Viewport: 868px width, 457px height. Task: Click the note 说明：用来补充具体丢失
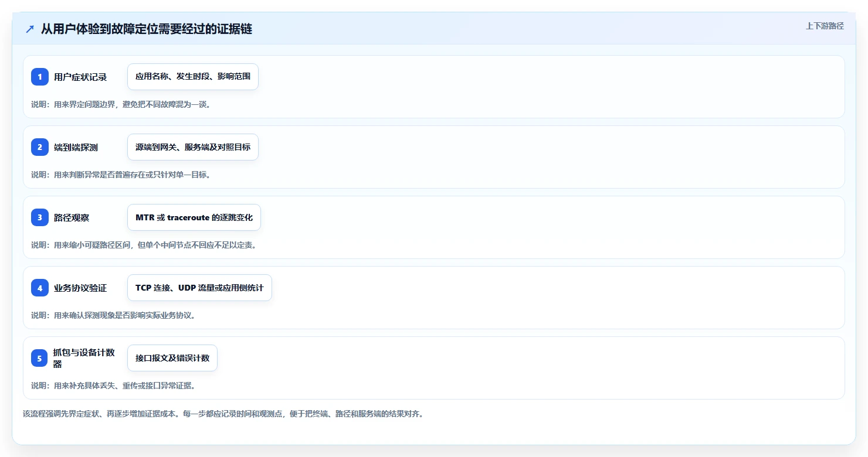click(113, 386)
